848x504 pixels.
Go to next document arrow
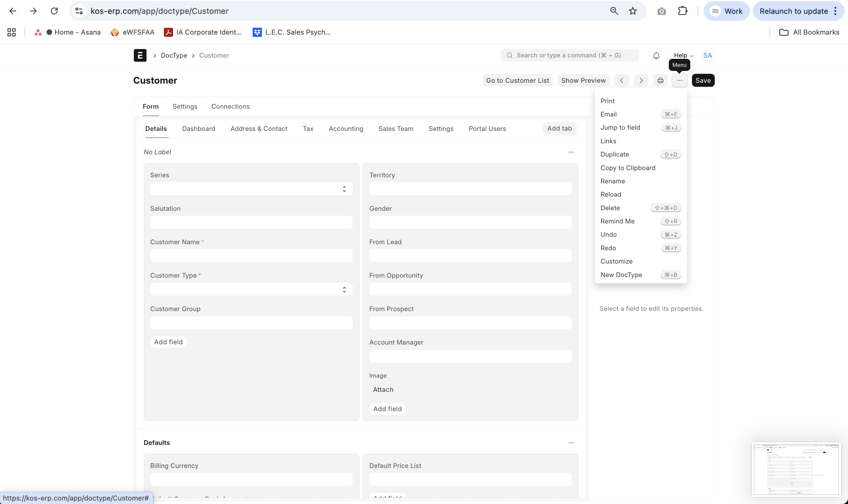tap(641, 80)
